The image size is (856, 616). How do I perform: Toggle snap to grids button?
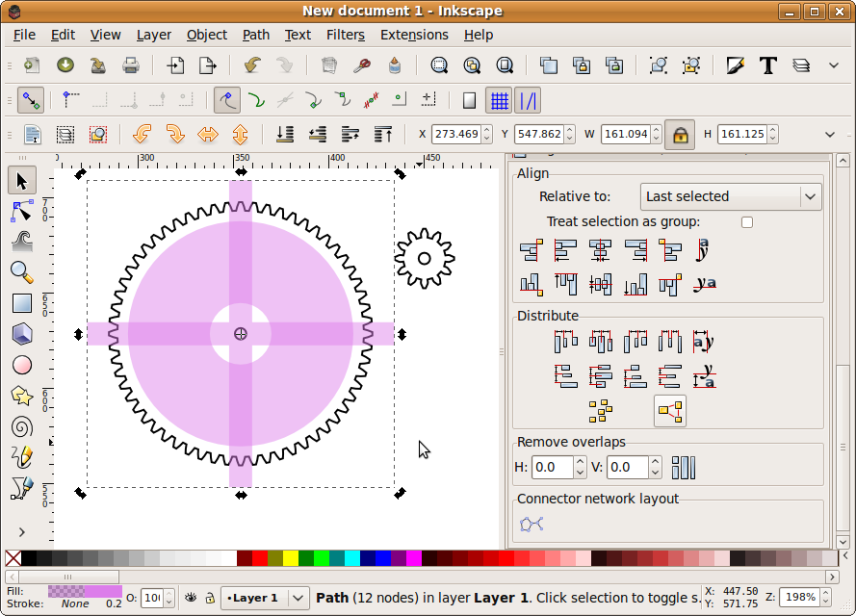coord(499,100)
